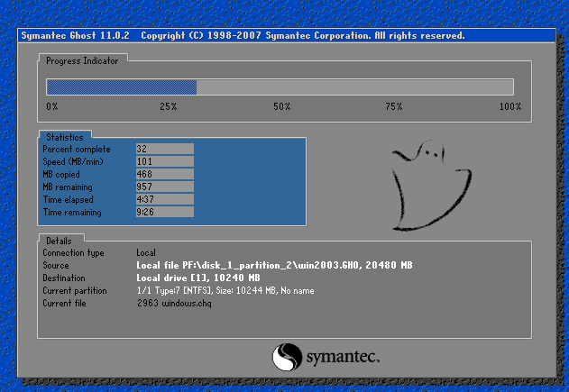This screenshot has height=392, width=569.
Task: Click the Progress Indicator group label
Action: (x=84, y=60)
